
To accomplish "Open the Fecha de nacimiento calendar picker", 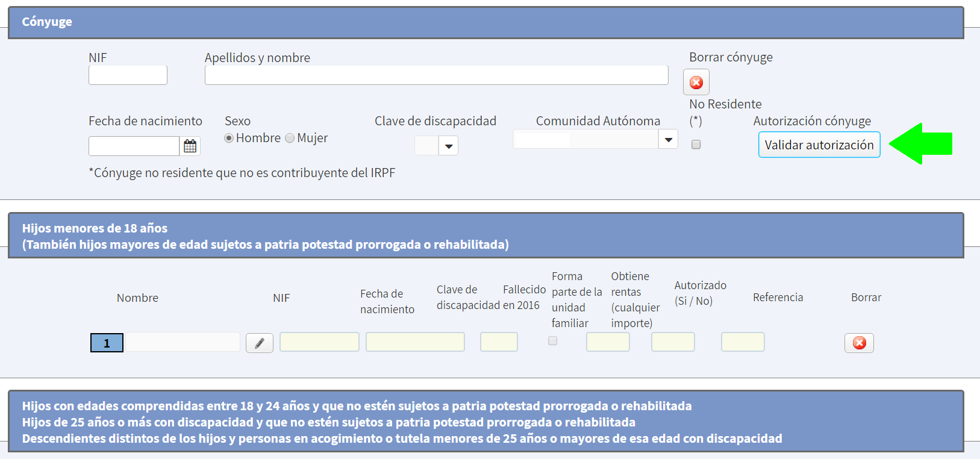I will point(190,146).
